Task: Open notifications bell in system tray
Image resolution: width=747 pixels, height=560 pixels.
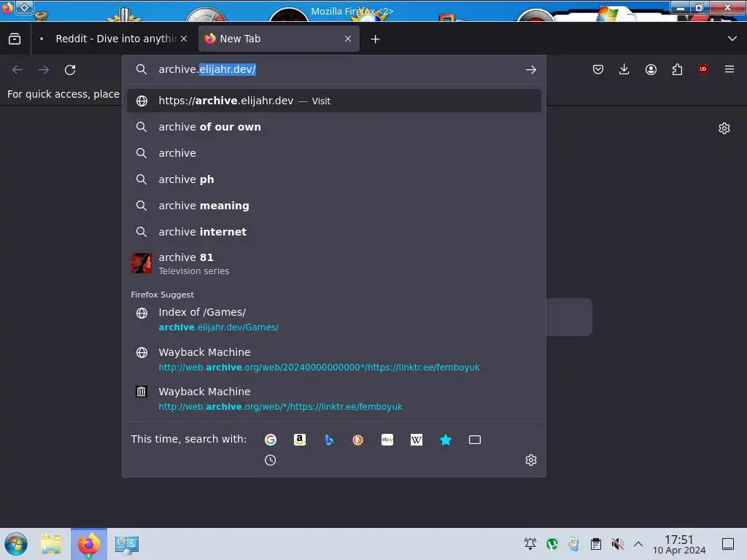Action: click(530, 544)
